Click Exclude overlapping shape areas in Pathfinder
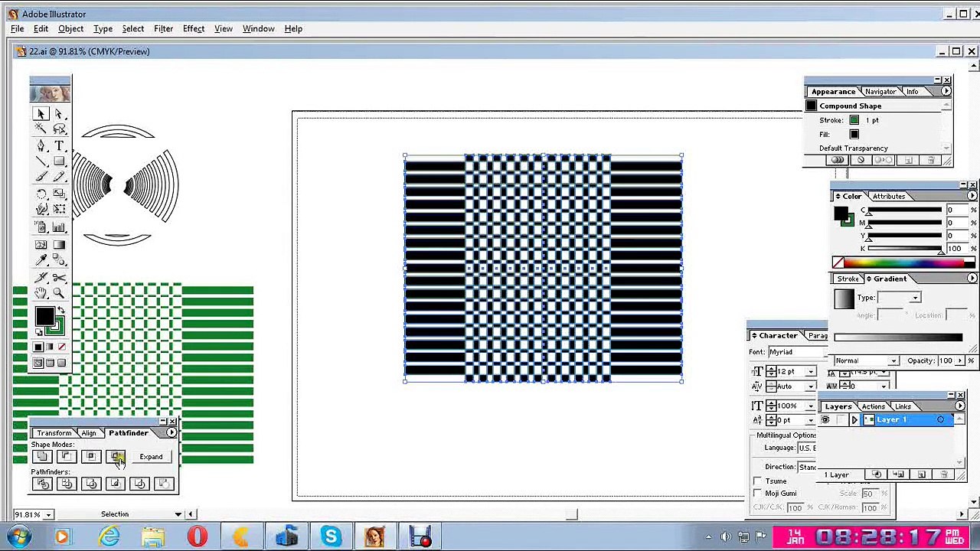This screenshot has width=980, height=551. (116, 457)
